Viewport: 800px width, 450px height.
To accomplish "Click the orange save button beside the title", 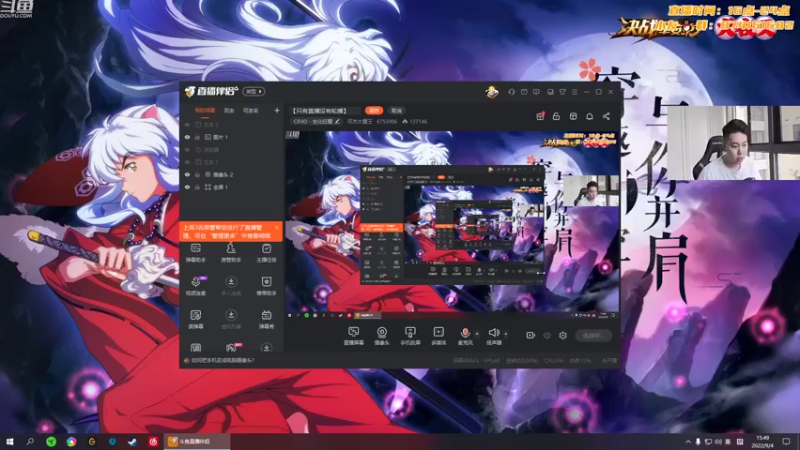I will click(x=374, y=110).
